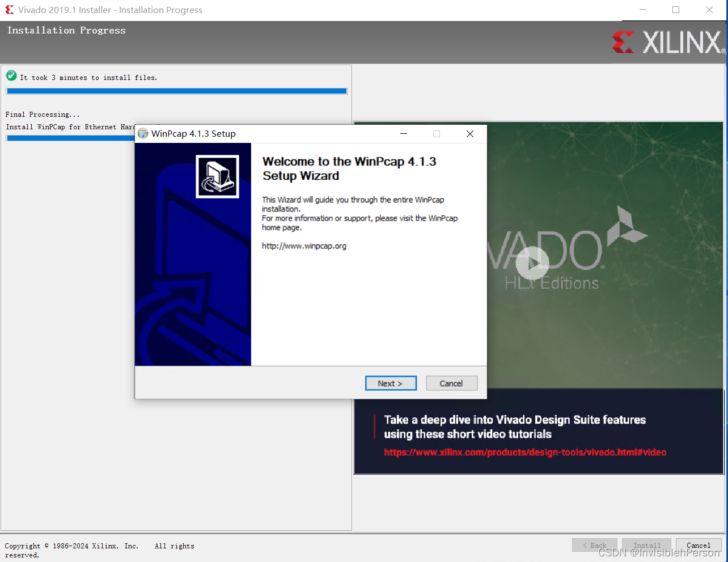Click the 'Installation Progress' header text
Viewport: 728px width, 562px height.
coord(66,31)
